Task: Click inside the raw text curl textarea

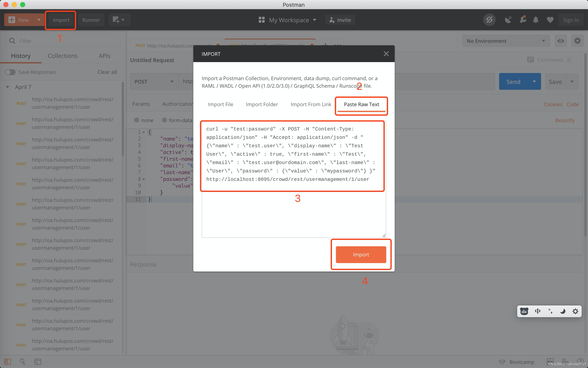Action: click(294, 179)
